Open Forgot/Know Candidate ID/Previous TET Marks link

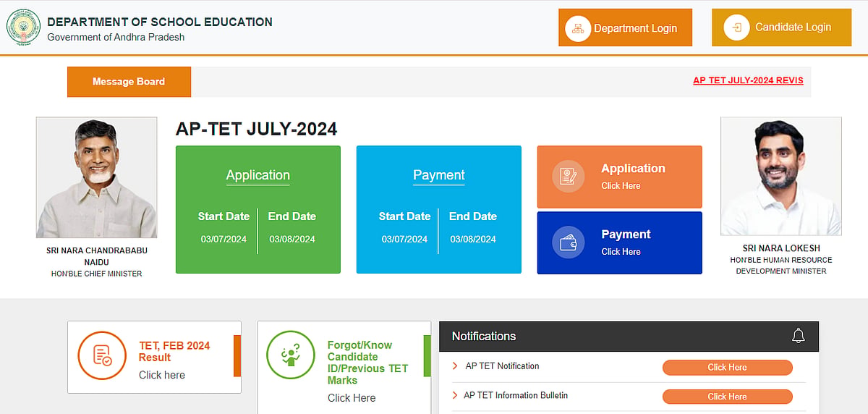point(367,363)
